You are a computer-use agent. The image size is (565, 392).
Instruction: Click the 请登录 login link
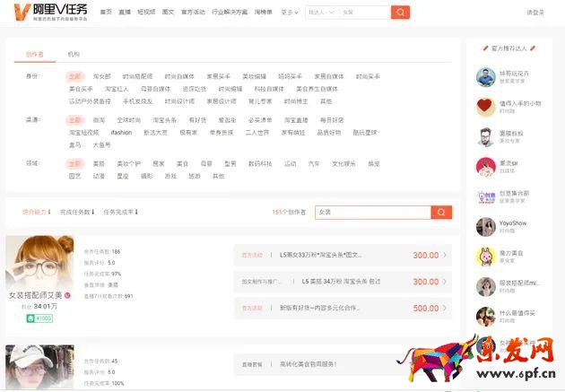tap(535, 13)
